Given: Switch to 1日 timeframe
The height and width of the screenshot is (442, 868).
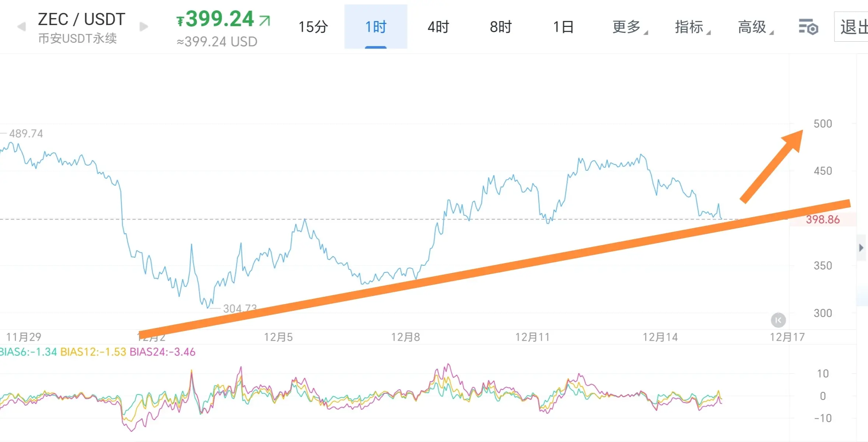Looking at the screenshot, I should coord(563,27).
